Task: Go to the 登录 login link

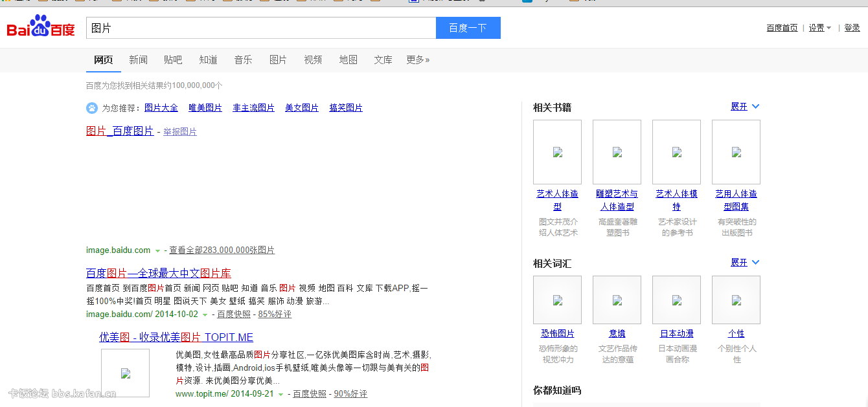Action: 852,28
